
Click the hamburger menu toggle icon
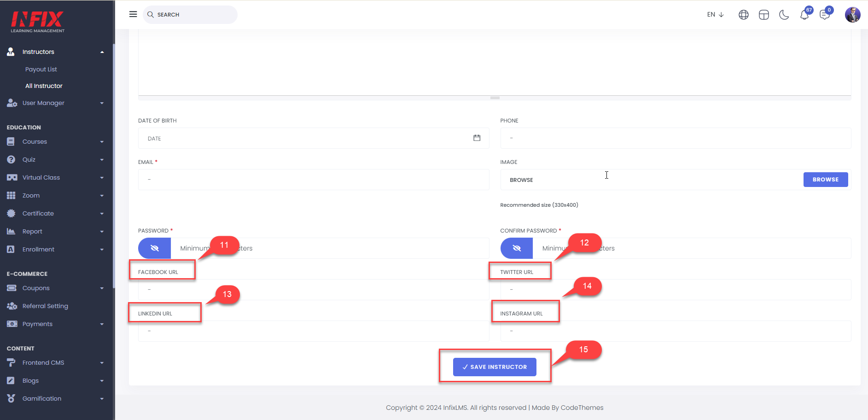[x=133, y=14]
